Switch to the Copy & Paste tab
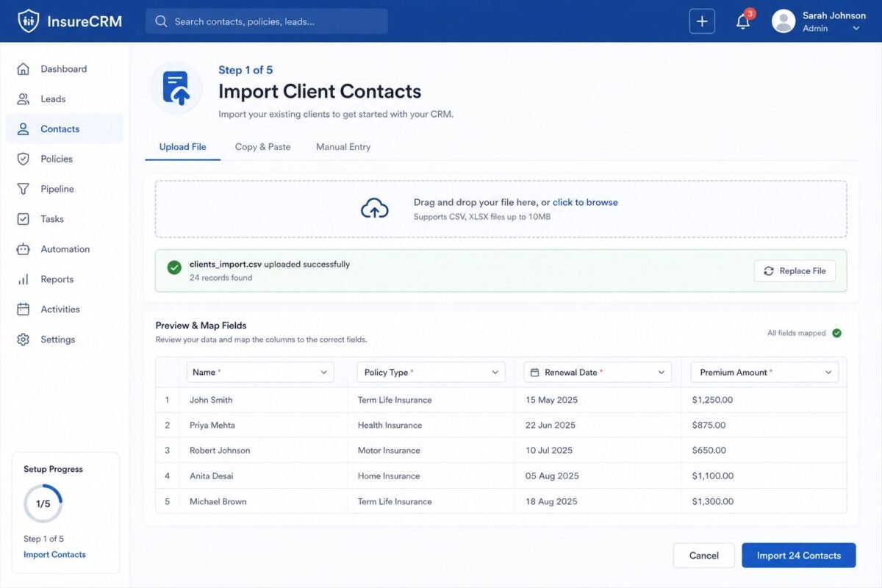The width and height of the screenshot is (882, 588). tap(262, 147)
